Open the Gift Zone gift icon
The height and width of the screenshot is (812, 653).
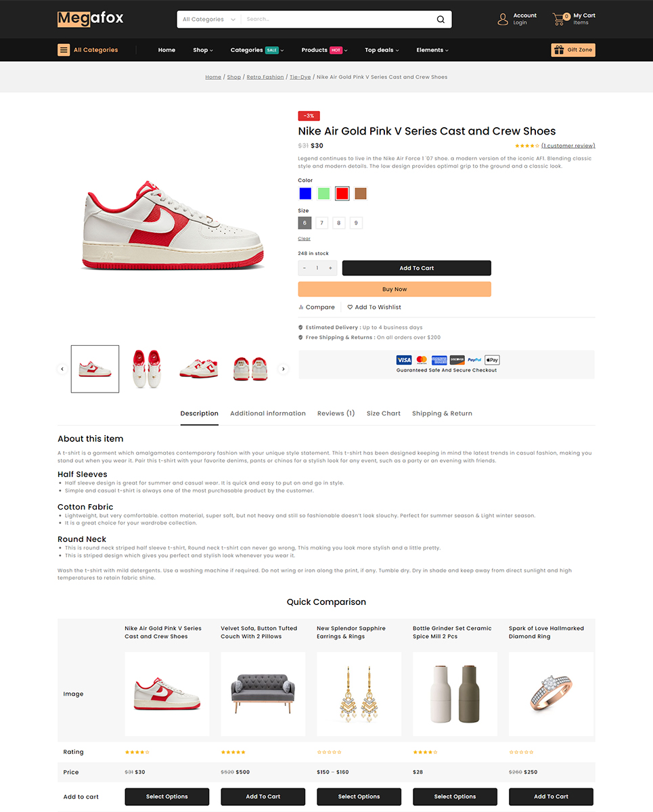(x=559, y=50)
